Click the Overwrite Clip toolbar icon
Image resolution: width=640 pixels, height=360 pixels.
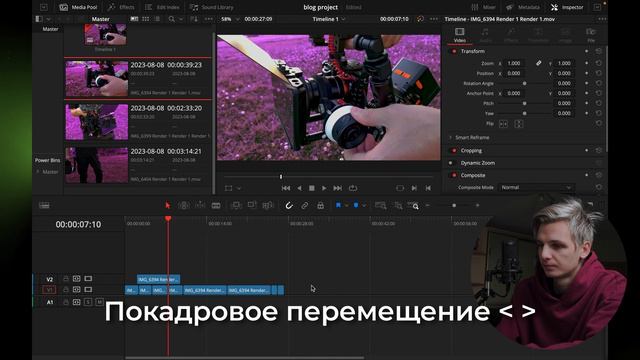(x=252, y=205)
